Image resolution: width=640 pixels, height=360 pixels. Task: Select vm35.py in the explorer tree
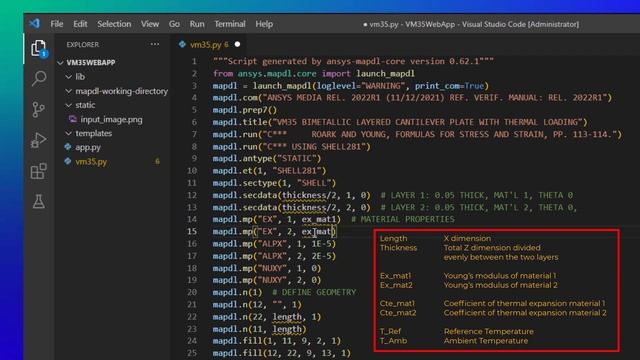pos(91,162)
